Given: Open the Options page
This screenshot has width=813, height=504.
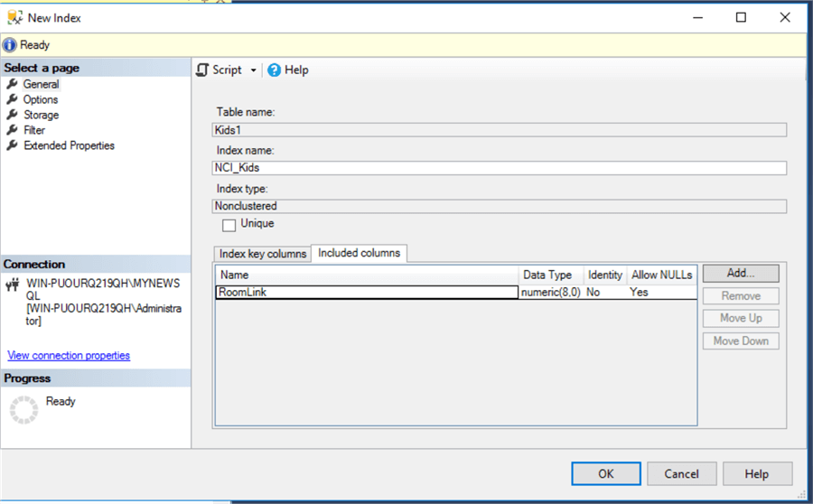Looking at the screenshot, I should (41, 99).
